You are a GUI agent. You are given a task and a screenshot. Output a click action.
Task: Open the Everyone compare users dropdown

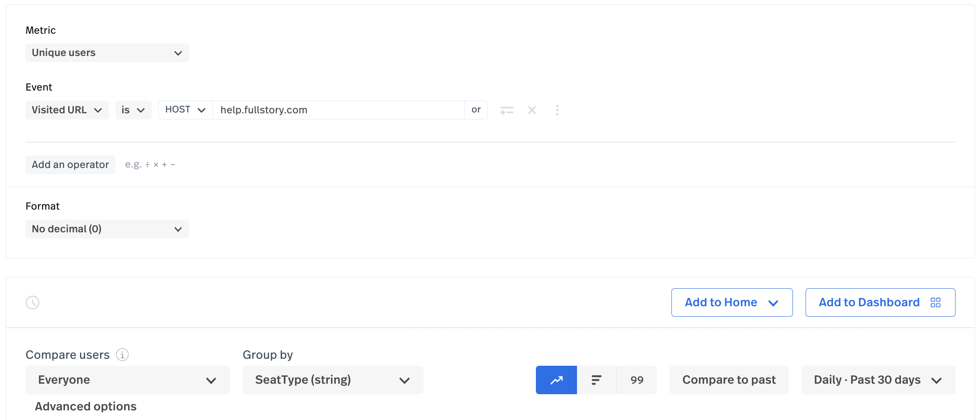(127, 380)
